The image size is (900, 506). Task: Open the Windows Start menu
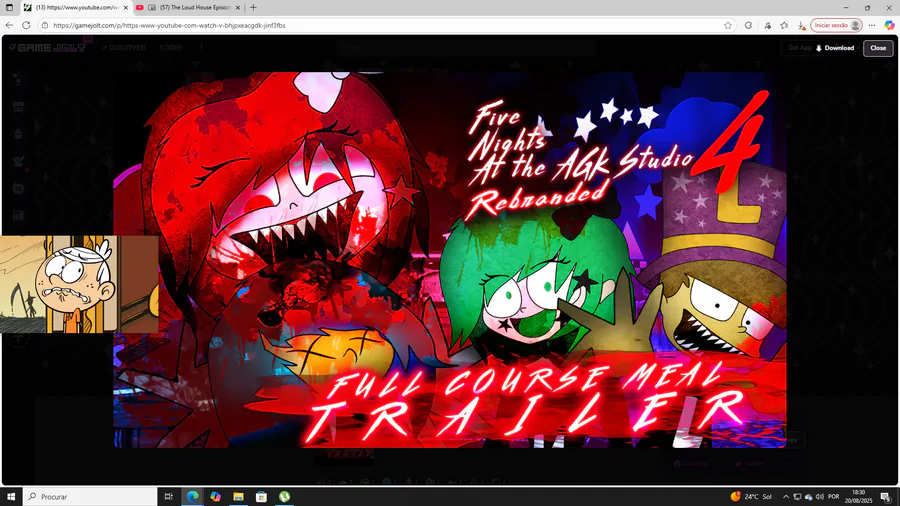(x=11, y=496)
